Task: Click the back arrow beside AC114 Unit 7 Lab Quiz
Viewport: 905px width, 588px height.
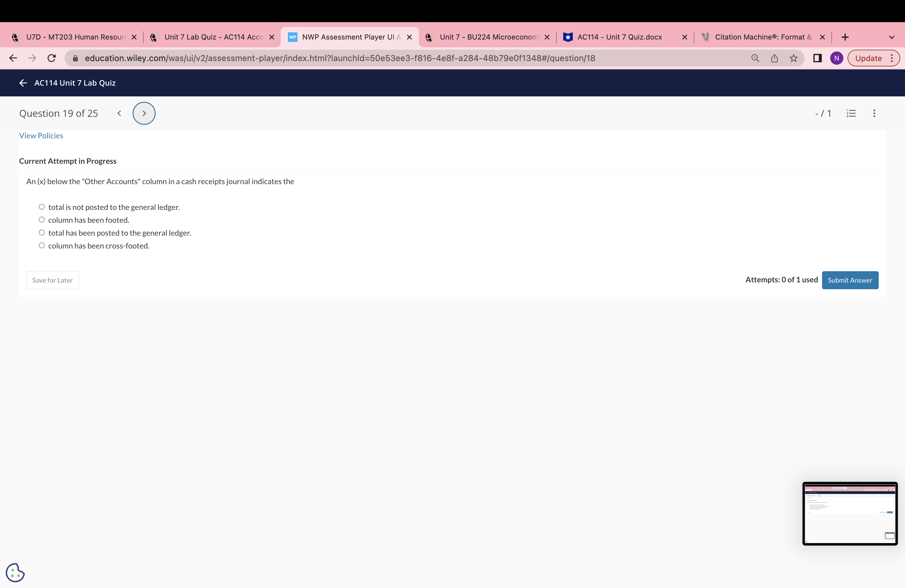Action: click(x=23, y=83)
